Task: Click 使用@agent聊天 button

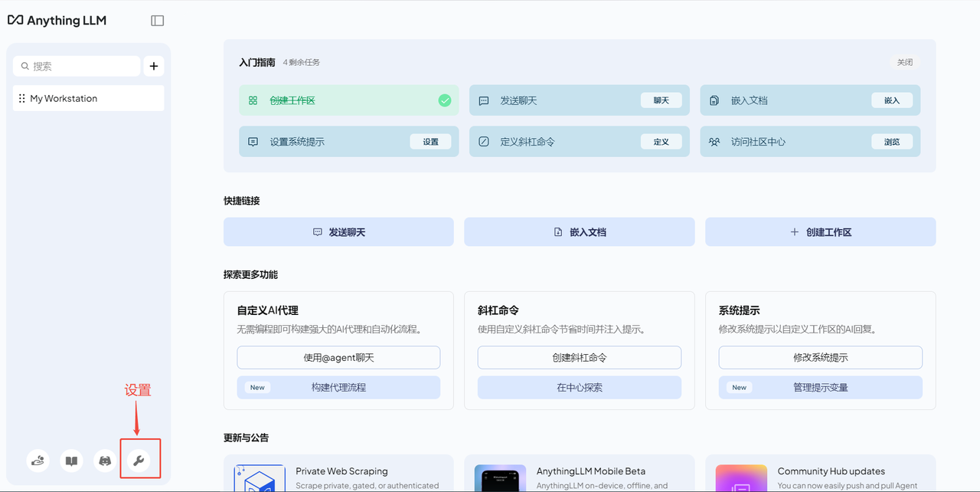Action: coord(338,357)
